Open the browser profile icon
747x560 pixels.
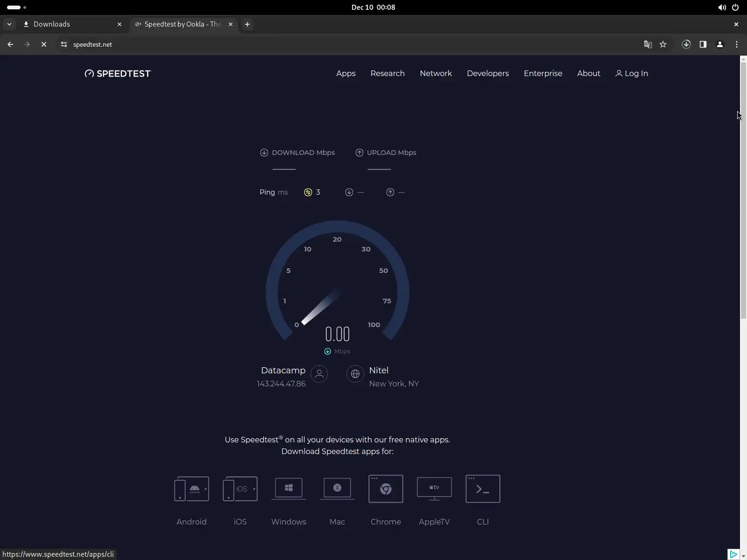coord(720,44)
